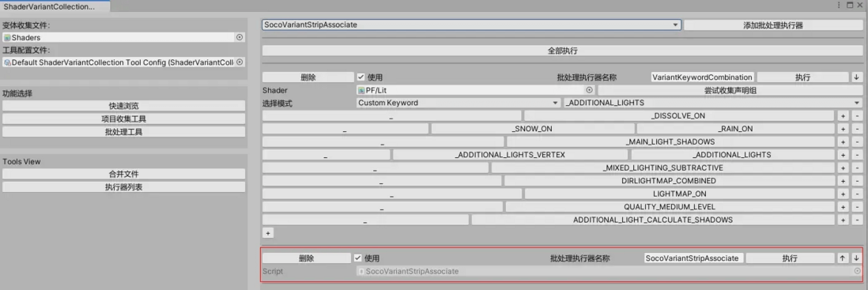Click 尝试收集声明组 collect declaration groups button
The image size is (868, 290).
(730, 89)
